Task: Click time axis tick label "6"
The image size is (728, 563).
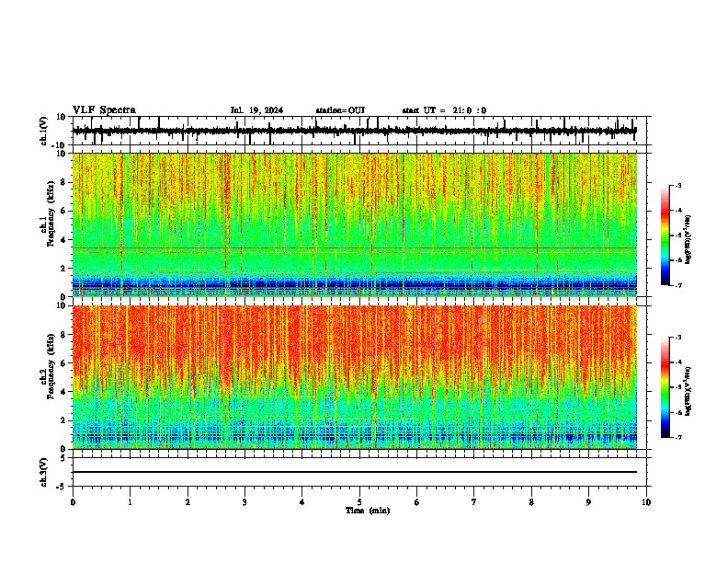Action: point(417,502)
